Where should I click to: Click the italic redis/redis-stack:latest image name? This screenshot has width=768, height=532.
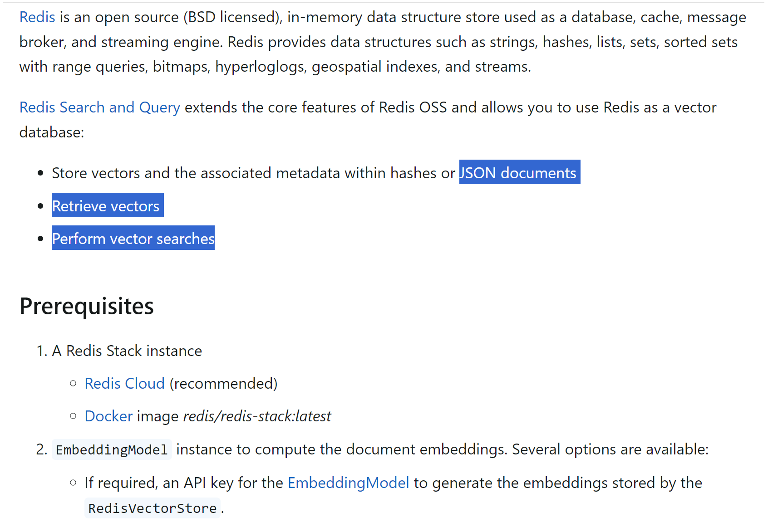click(257, 416)
